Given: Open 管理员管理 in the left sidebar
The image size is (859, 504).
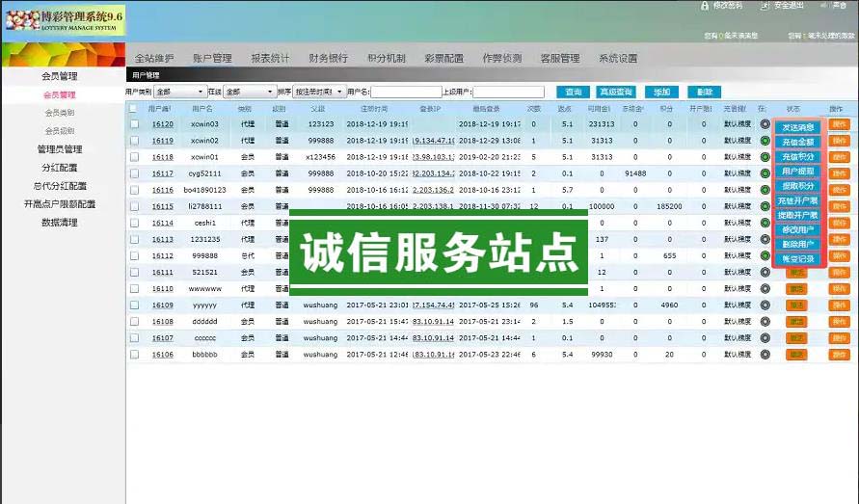Looking at the screenshot, I should pos(60,149).
